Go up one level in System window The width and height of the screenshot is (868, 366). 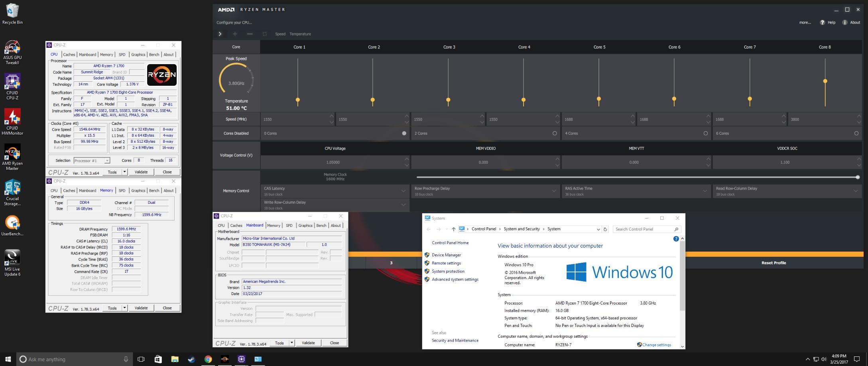453,229
